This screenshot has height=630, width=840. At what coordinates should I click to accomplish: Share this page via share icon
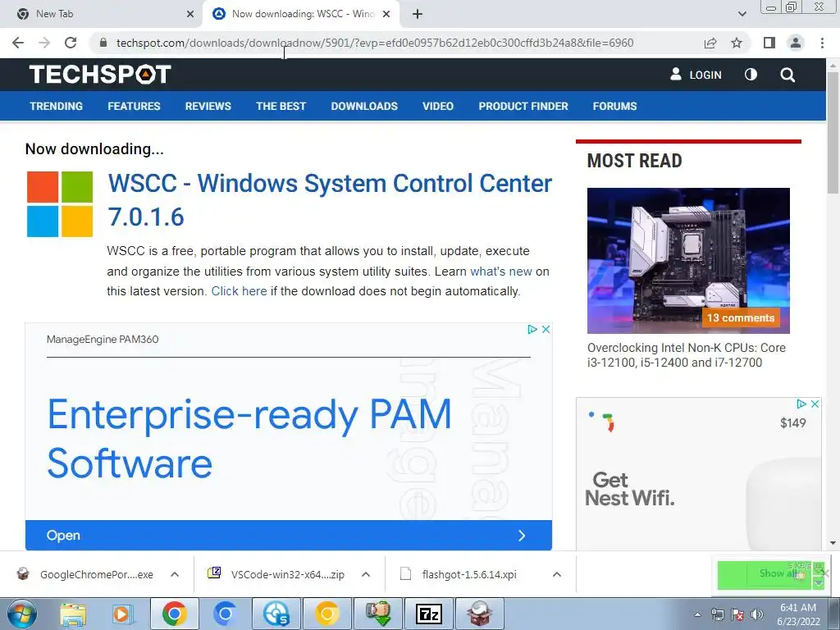[x=710, y=43]
